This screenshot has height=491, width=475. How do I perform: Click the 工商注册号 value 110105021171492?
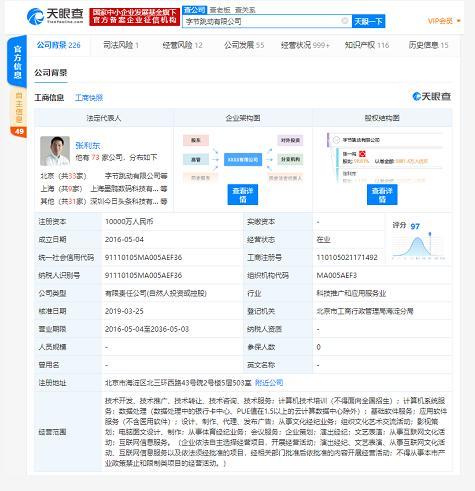click(x=347, y=257)
